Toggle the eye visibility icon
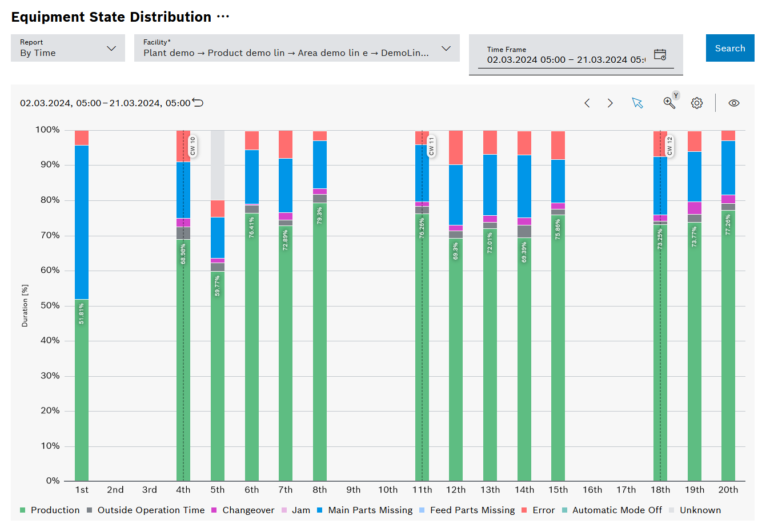The width and height of the screenshot is (766, 532). [734, 103]
